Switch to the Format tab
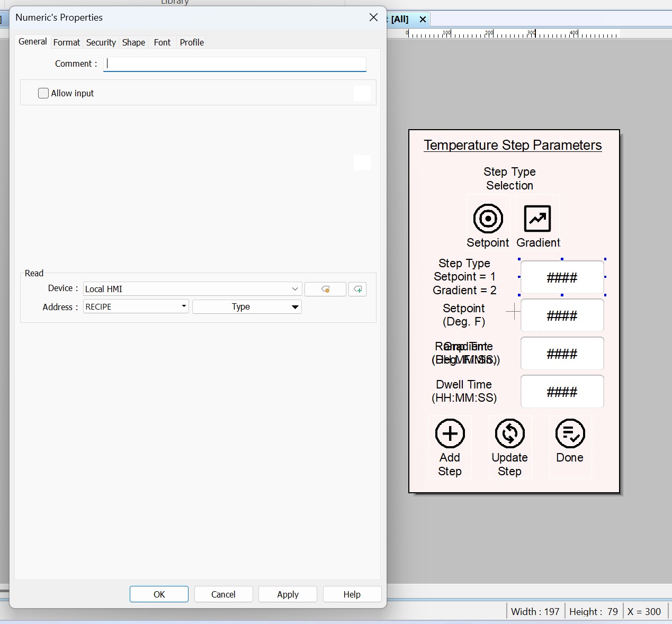Image resolution: width=672 pixels, height=624 pixels. click(67, 42)
